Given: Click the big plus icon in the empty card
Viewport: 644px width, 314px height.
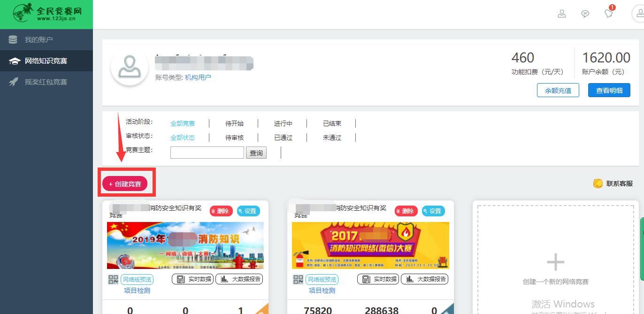Looking at the screenshot, I should (x=556, y=262).
